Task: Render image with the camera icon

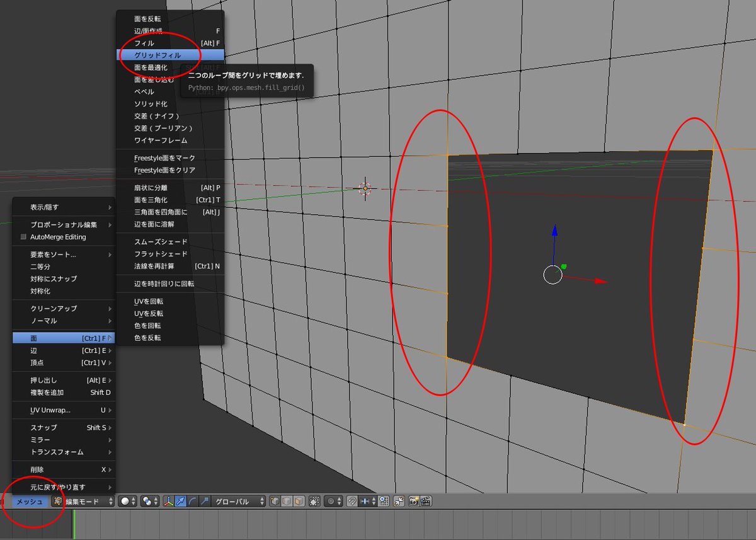Action: 414,502
